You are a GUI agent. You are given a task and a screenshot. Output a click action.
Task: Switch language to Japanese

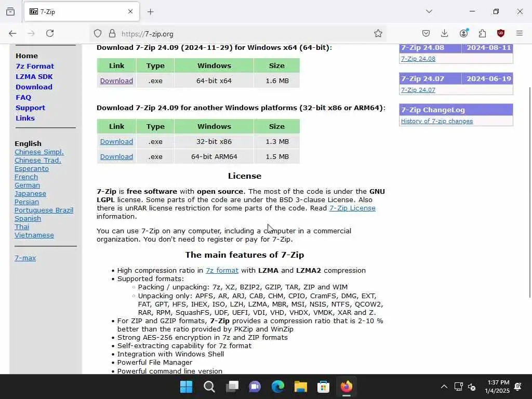coord(30,193)
